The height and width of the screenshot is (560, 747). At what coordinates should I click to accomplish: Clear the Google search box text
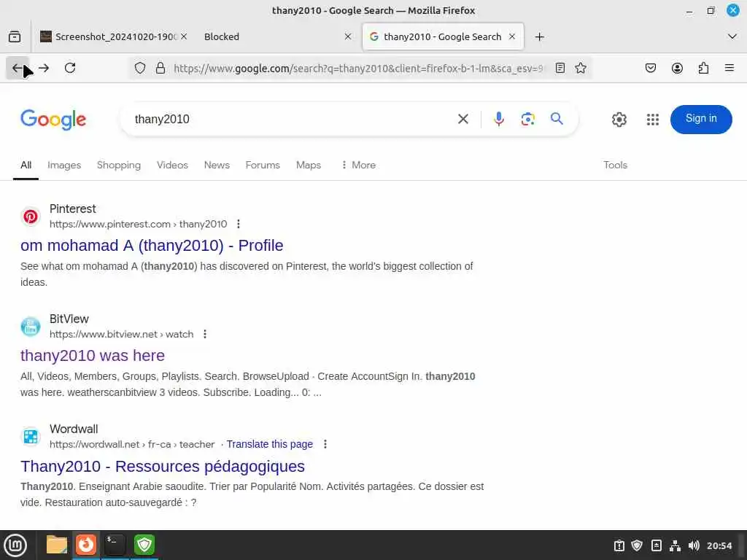(x=463, y=119)
